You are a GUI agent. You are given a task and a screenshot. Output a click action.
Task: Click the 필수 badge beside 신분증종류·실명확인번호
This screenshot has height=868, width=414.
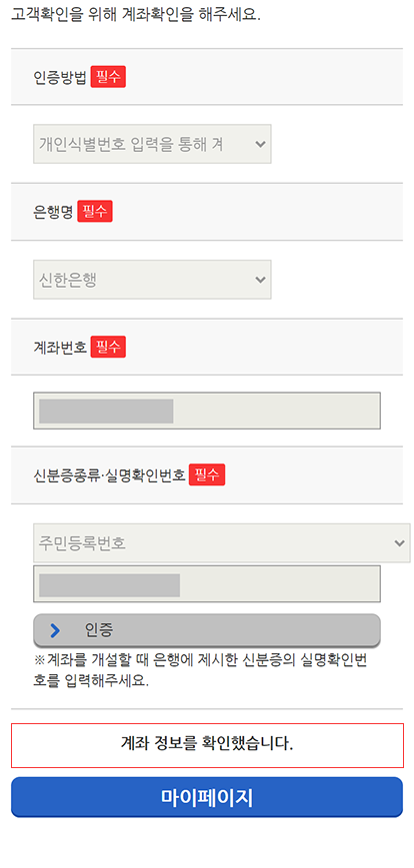(x=207, y=474)
